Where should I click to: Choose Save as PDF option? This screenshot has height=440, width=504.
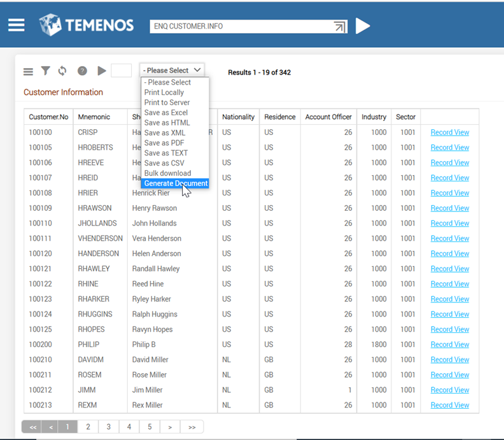164,143
